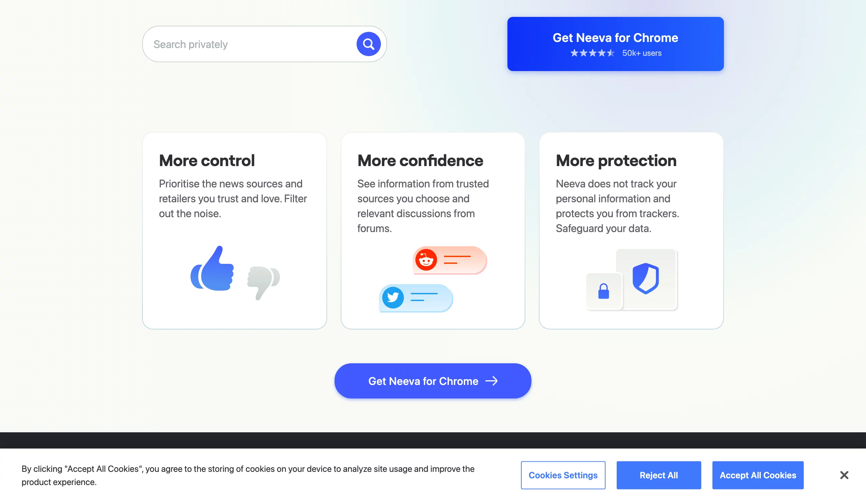Select Reject All cookies option

(x=659, y=475)
